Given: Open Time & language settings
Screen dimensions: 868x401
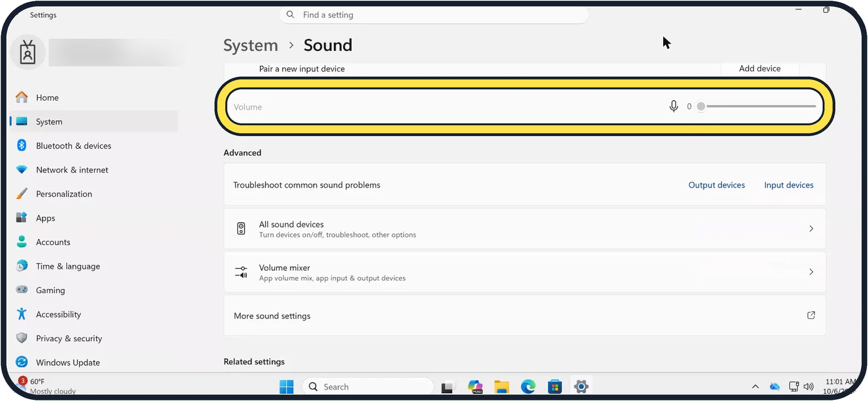Looking at the screenshot, I should pos(94,266).
